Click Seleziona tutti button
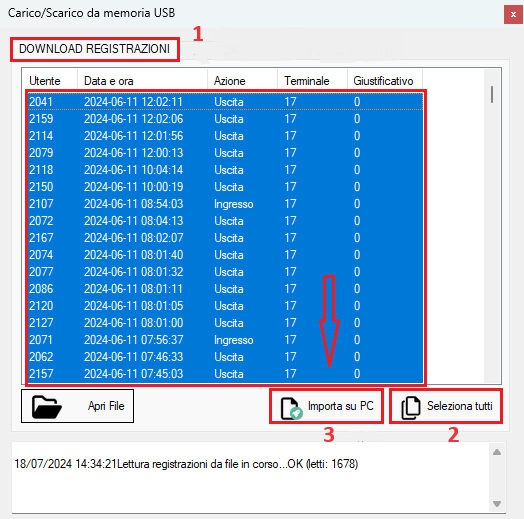 click(x=446, y=406)
